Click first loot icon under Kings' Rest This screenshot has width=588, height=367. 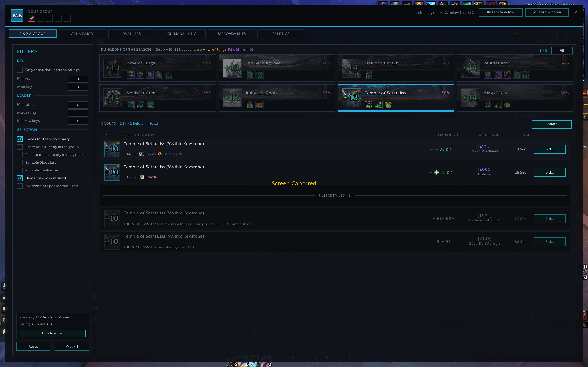[x=488, y=105]
